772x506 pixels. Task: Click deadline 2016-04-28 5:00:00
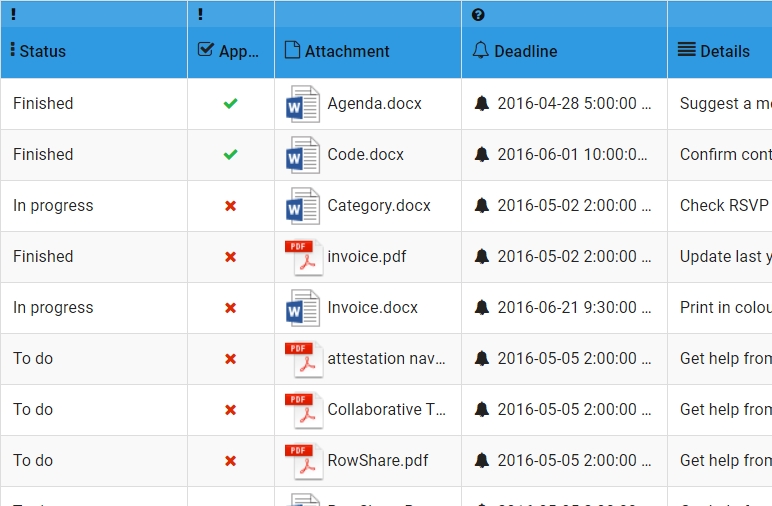[x=574, y=103]
